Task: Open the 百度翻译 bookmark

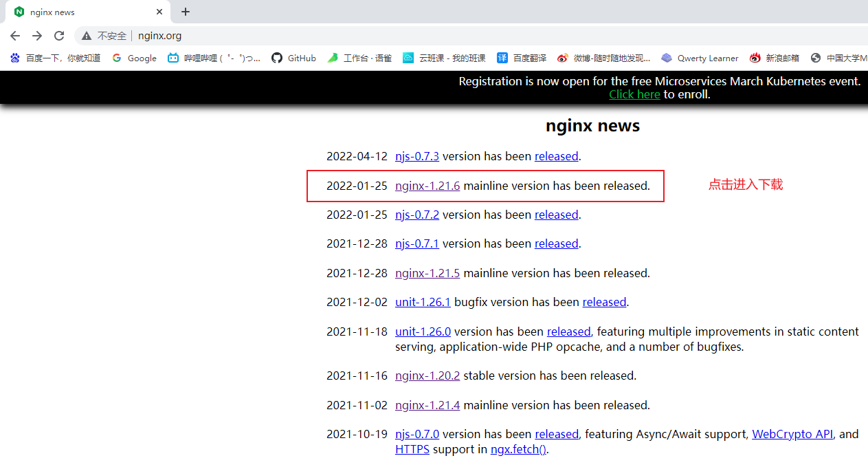Action: point(522,58)
